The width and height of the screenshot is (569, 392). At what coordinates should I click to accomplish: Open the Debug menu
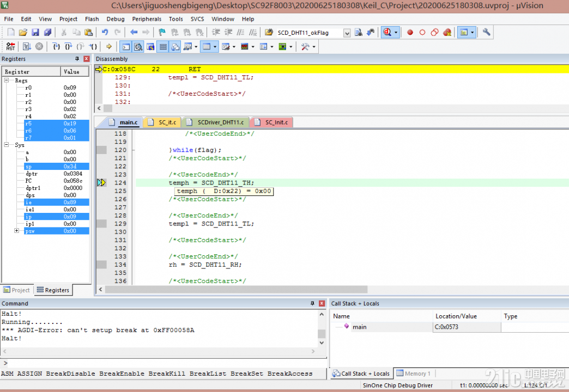coord(116,19)
